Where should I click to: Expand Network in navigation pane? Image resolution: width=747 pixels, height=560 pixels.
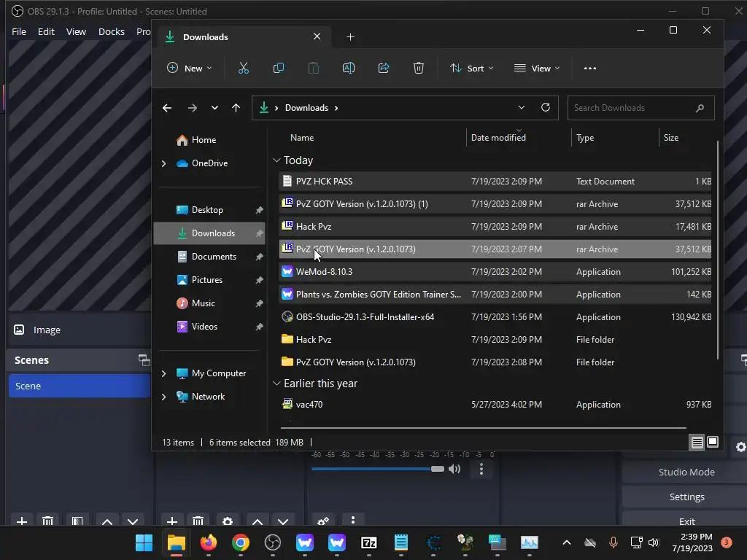[x=164, y=397]
